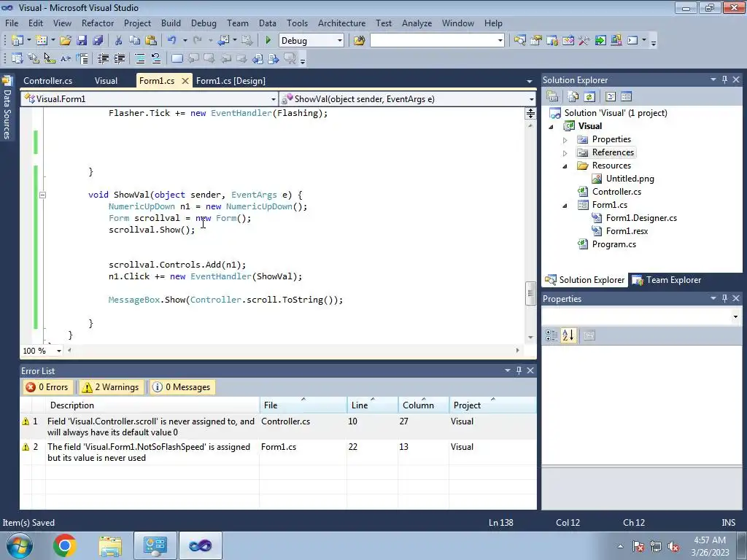
Task: Expand the References node in Solution Explorer
Action: tap(565, 153)
